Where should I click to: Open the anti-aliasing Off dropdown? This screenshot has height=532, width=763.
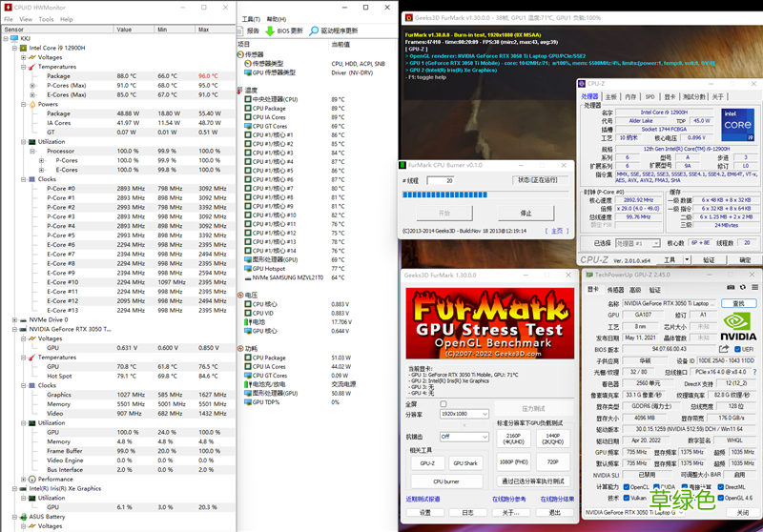point(463,437)
